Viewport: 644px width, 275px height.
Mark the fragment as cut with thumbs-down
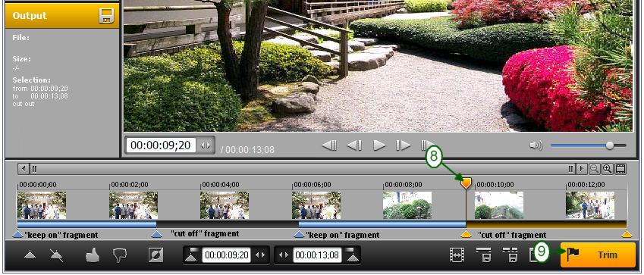coord(120,255)
